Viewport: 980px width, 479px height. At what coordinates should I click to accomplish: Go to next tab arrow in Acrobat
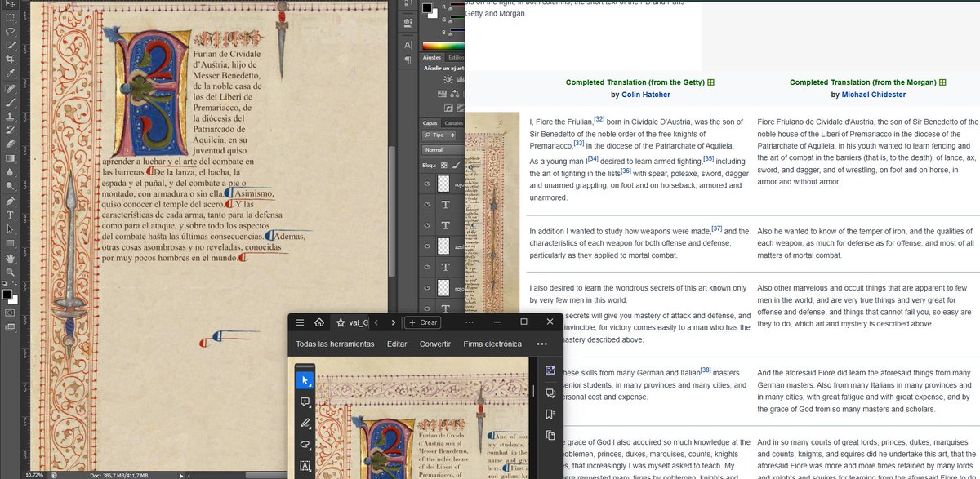[x=393, y=322]
